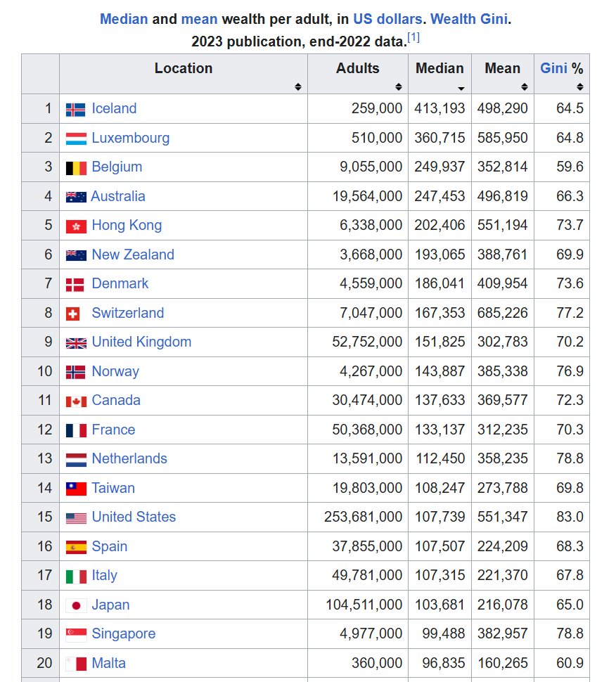
Task: Click the Canada flag icon
Action: [x=76, y=401]
